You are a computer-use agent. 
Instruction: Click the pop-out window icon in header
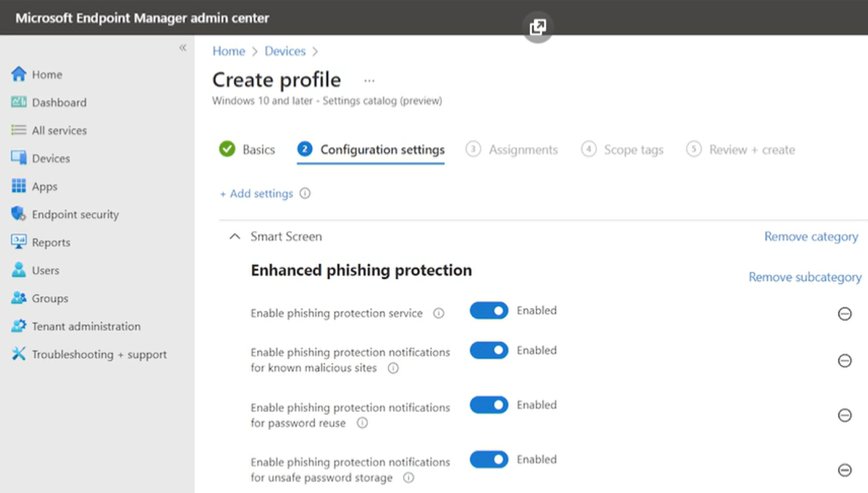click(x=538, y=26)
